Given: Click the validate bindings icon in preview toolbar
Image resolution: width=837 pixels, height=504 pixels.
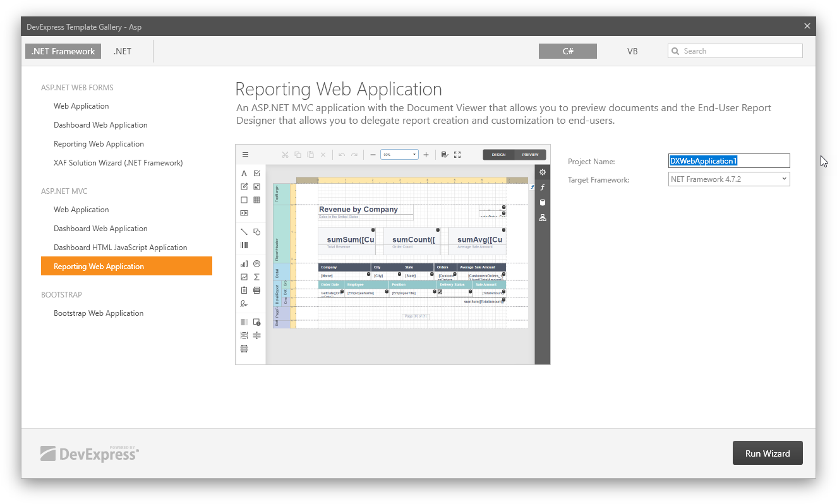Looking at the screenshot, I should point(445,155).
